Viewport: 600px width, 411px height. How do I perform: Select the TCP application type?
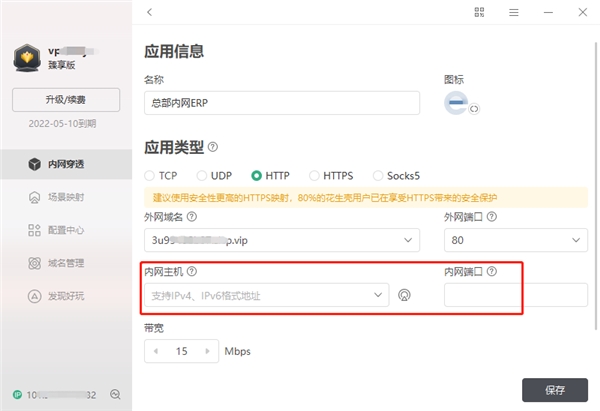click(161, 176)
